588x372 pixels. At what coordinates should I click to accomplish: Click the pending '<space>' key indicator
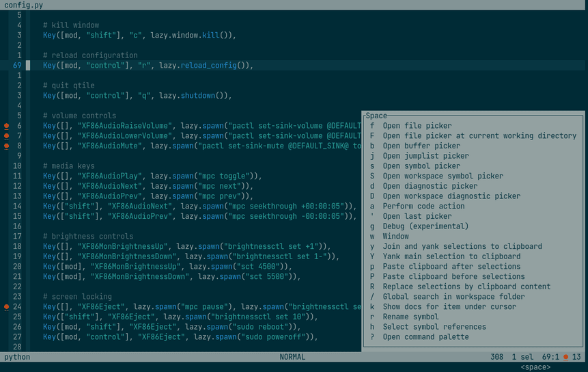click(x=535, y=367)
